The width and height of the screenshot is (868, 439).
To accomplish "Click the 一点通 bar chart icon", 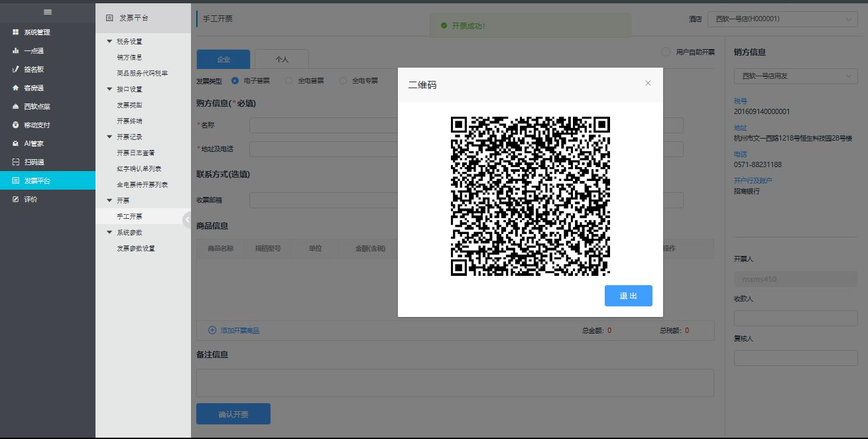I will (x=16, y=50).
